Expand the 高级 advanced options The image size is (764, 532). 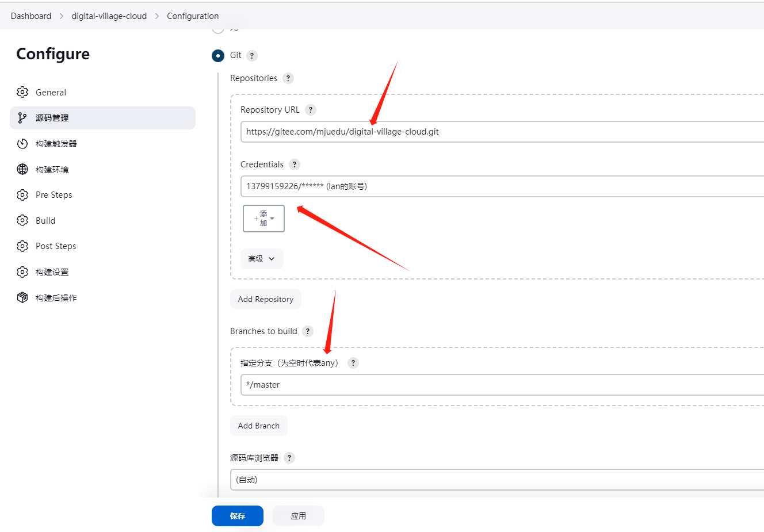tap(262, 259)
